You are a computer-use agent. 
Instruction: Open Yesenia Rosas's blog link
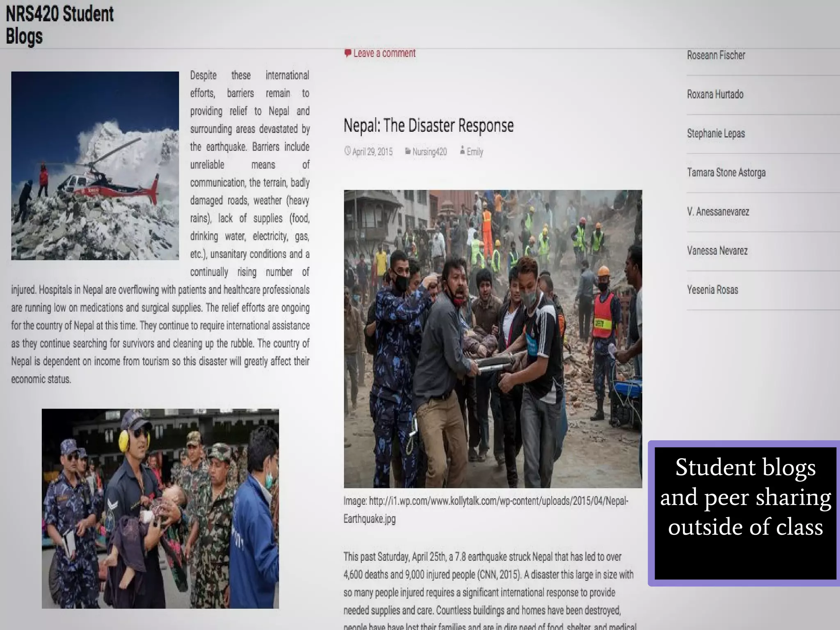[x=712, y=290]
